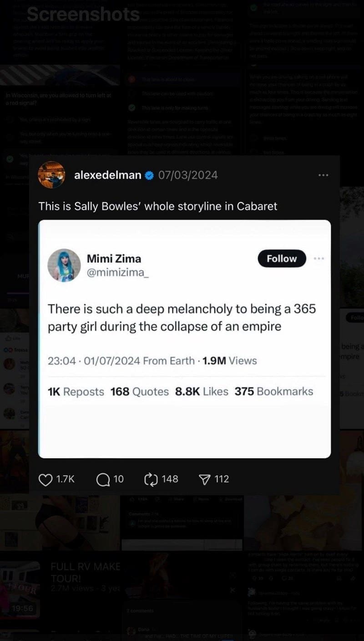Click the blue verified badge beside alexedelman
This screenshot has height=641, width=364.
tap(148, 175)
